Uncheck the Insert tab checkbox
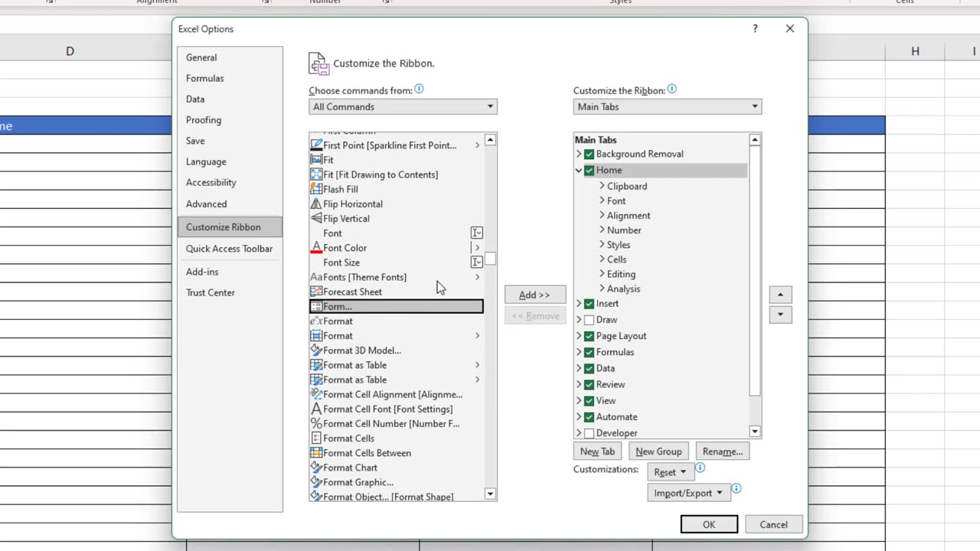This screenshot has width=980, height=551. click(x=589, y=304)
